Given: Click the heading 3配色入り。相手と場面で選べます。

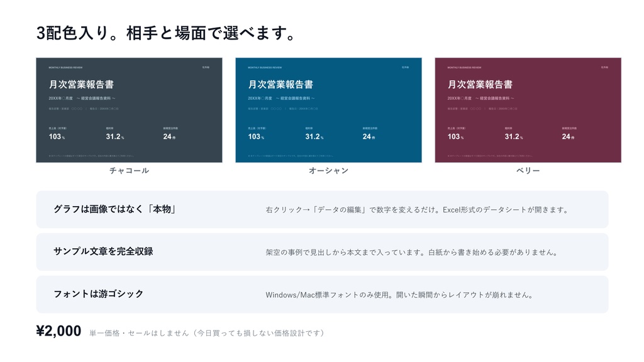Looking at the screenshot, I should tap(165, 33).
